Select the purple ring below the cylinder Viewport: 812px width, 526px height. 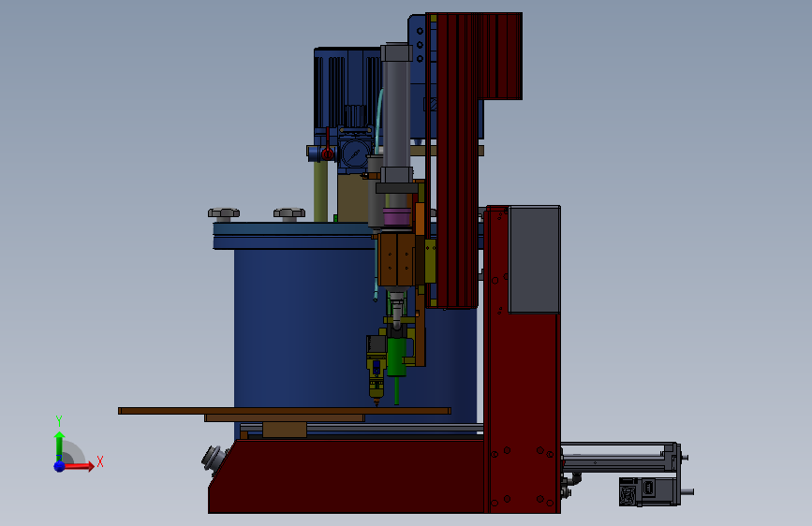[x=397, y=216]
